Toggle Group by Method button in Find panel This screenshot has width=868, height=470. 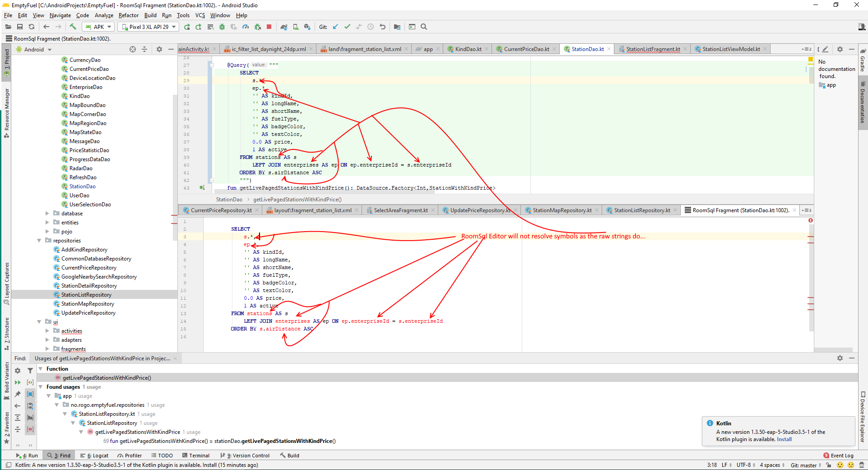coord(30,429)
